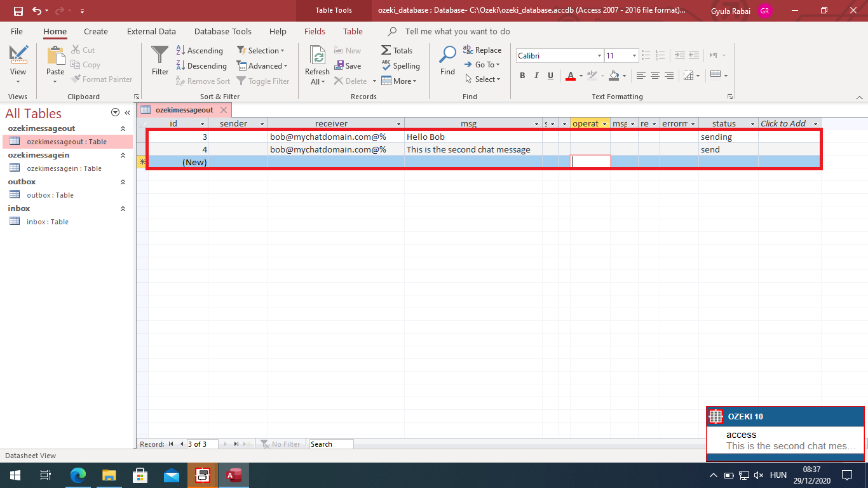The width and height of the screenshot is (868, 488).
Task: Run the Spelling check tool
Action: 400,65
